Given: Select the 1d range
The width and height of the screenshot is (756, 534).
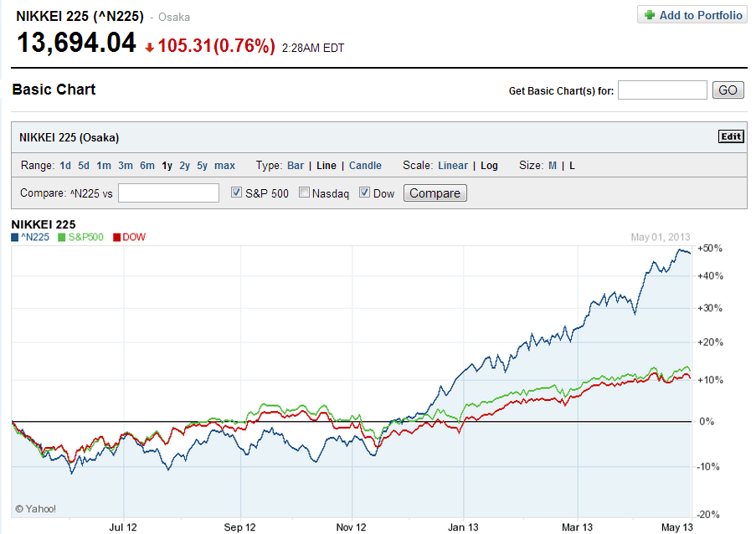Looking at the screenshot, I should coord(65,166).
